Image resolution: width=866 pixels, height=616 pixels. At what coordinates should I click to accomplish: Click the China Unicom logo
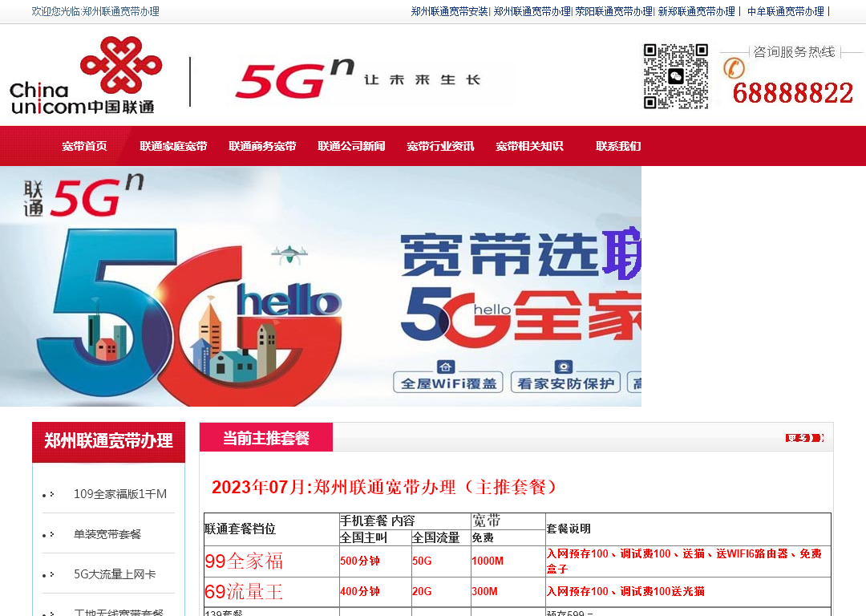pos(86,75)
